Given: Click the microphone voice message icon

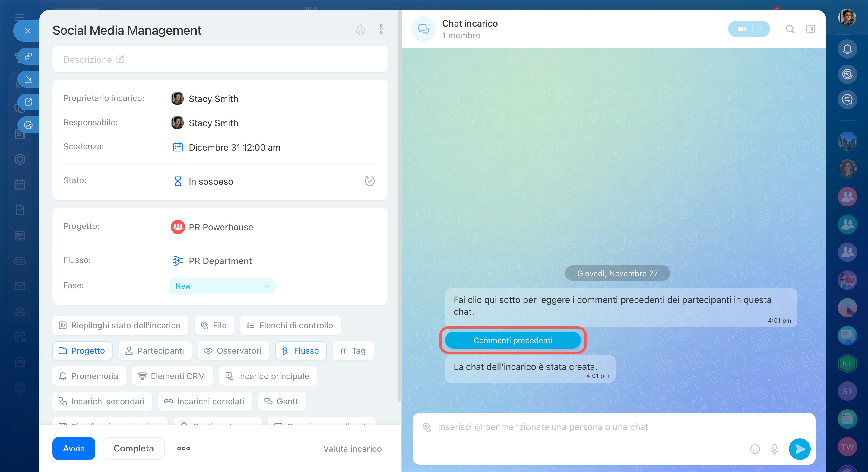Looking at the screenshot, I should [774, 449].
